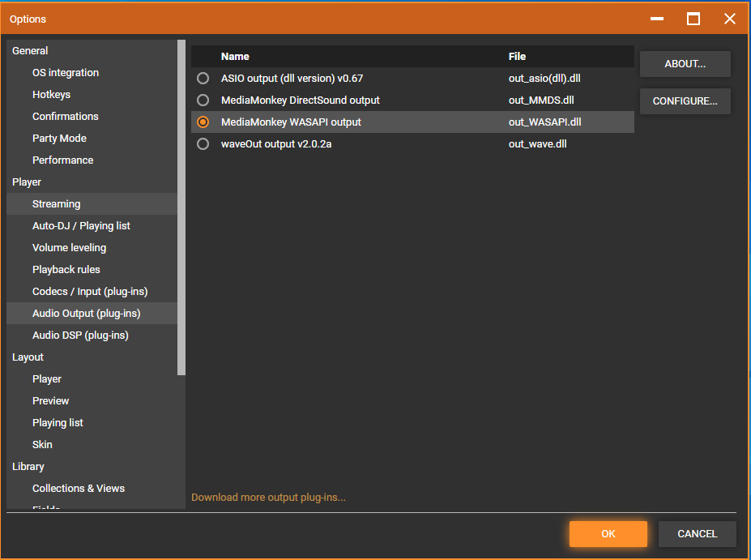The height and width of the screenshot is (560, 751).
Task: Show Performance settings
Action: [x=92, y=160]
